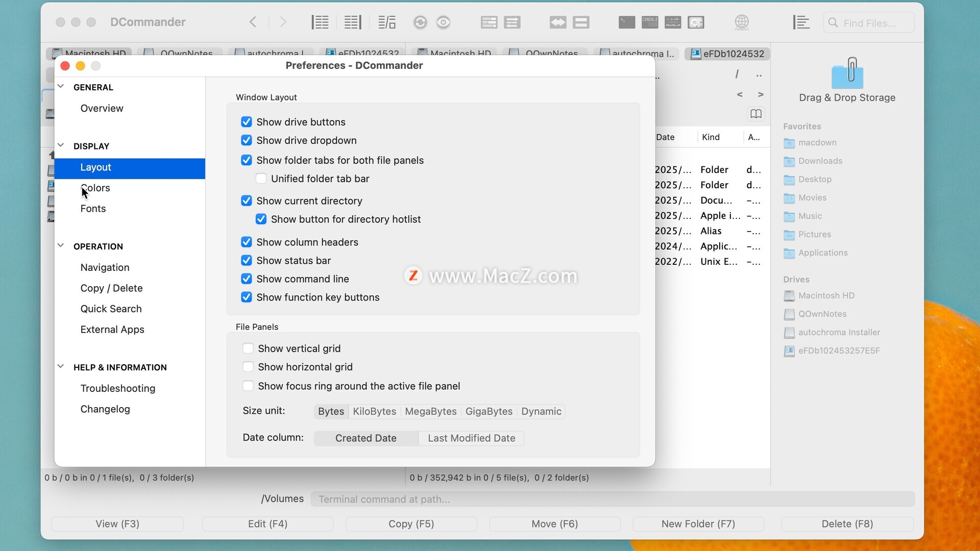Open Troubleshooting page

(118, 388)
